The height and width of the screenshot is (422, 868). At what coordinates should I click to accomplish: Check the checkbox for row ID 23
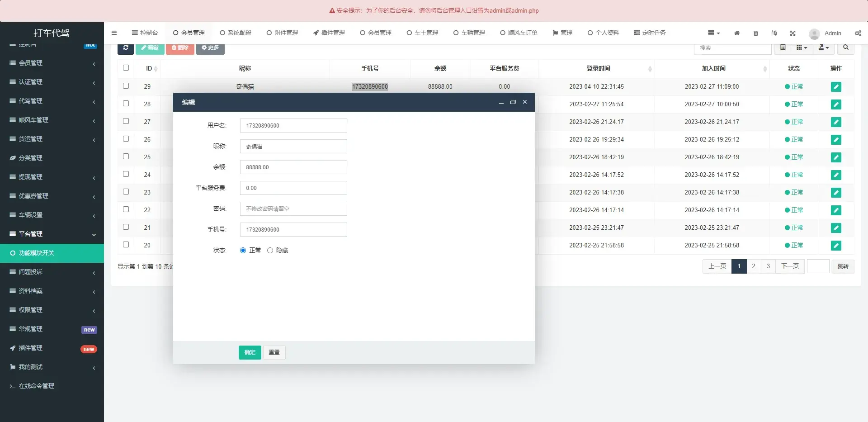pyautogui.click(x=126, y=191)
